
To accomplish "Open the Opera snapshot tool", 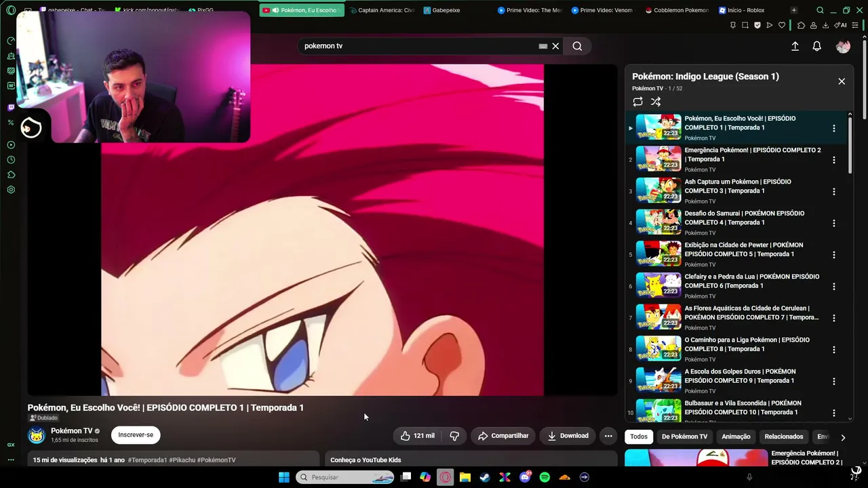I will [x=745, y=25].
